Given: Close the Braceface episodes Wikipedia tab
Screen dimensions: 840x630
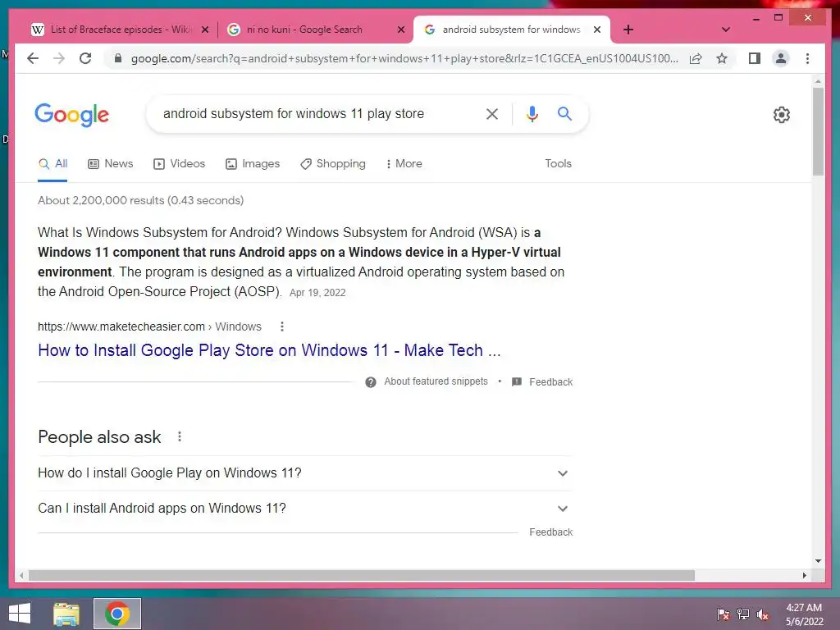Looking at the screenshot, I should [204, 30].
